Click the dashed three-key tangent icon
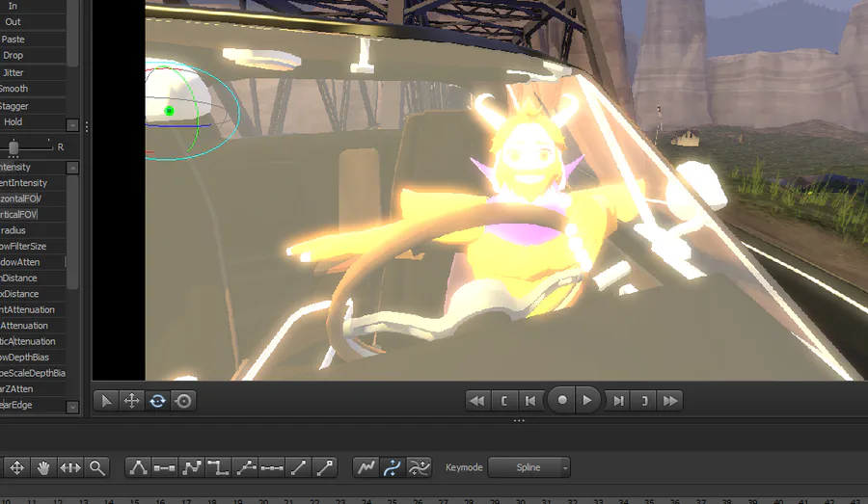The width and height of the screenshot is (868, 504). coord(272,467)
